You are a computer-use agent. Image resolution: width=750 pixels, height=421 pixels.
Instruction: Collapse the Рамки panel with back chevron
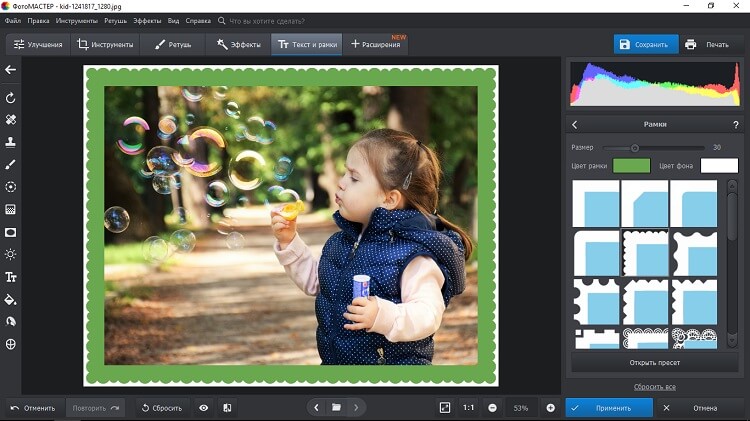(x=575, y=124)
